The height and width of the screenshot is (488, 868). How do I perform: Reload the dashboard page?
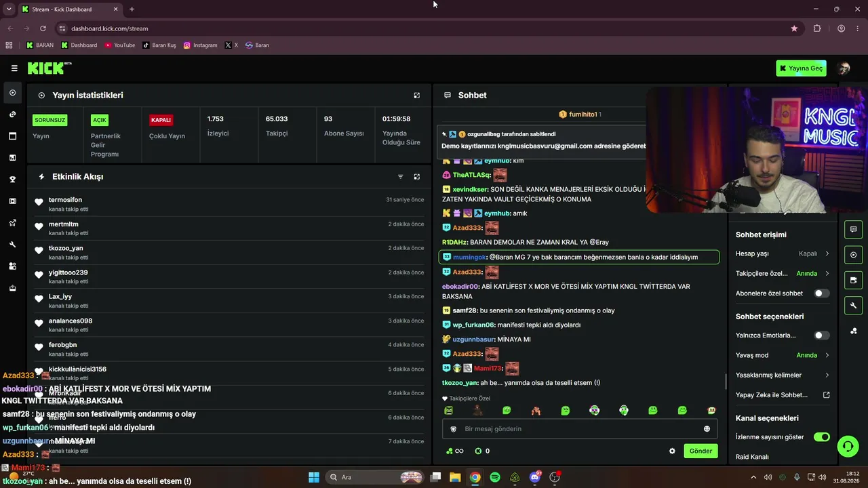tap(43, 28)
